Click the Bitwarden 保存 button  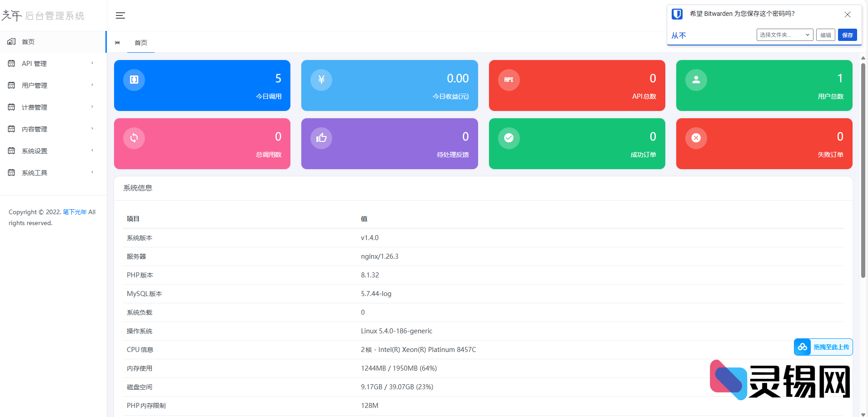pyautogui.click(x=847, y=35)
